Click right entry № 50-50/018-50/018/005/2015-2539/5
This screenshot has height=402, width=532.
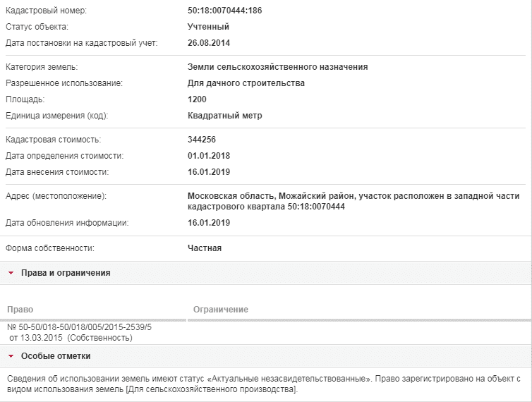point(80,327)
